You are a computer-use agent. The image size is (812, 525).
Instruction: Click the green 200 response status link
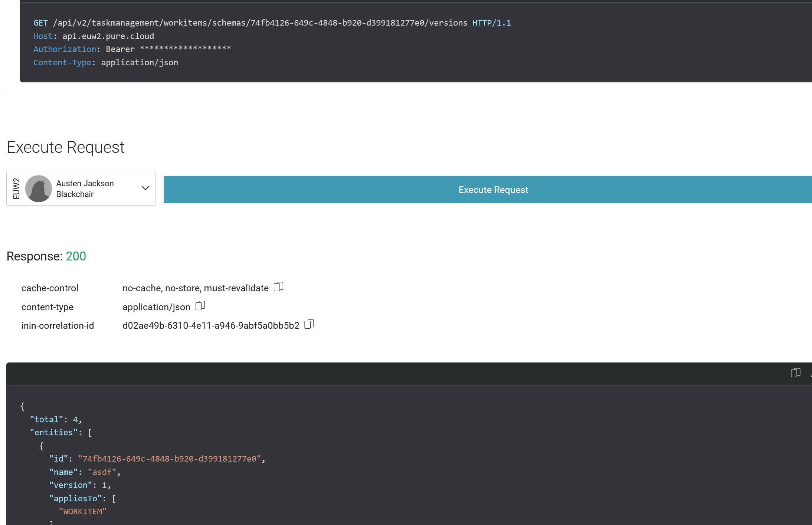pyautogui.click(x=76, y=256)
